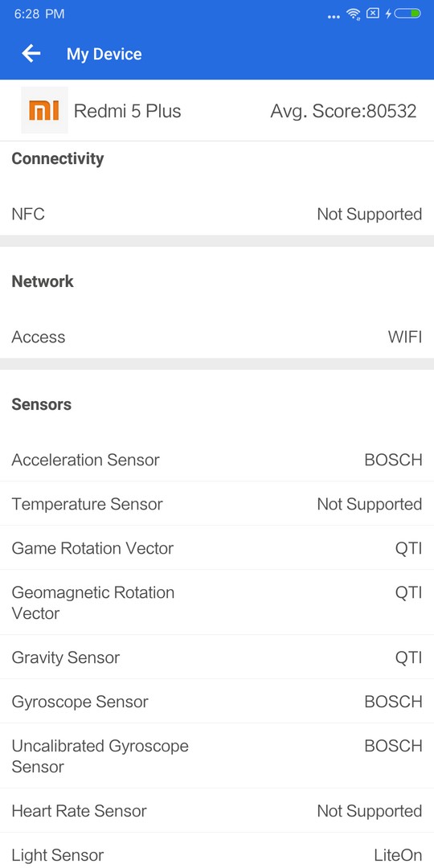
Task: Tap the Gravity Sensor row
Action: [217, 657]
